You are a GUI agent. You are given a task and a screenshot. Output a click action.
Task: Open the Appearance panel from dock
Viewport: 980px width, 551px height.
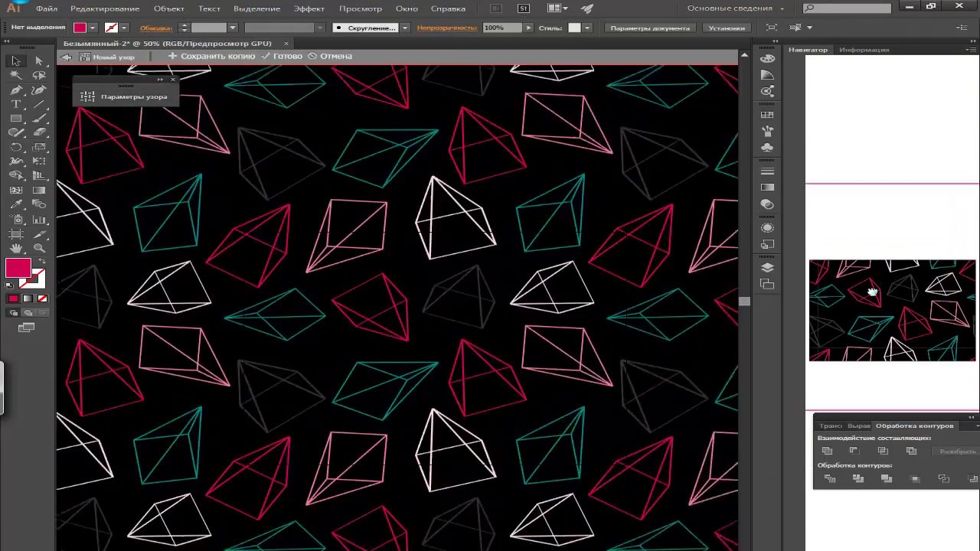click(767, 228)
